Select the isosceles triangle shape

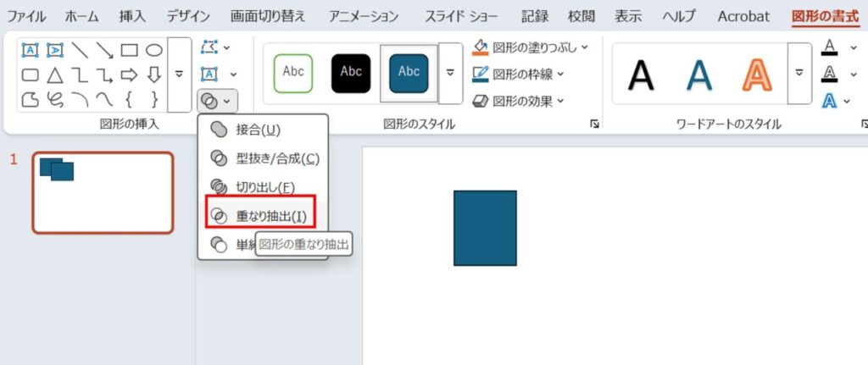click(x=55, y=75)
